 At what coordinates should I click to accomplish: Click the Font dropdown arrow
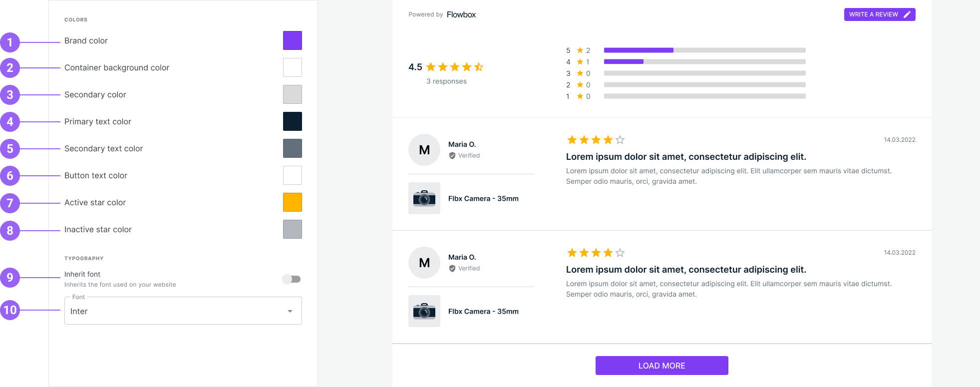click(290, 311)
